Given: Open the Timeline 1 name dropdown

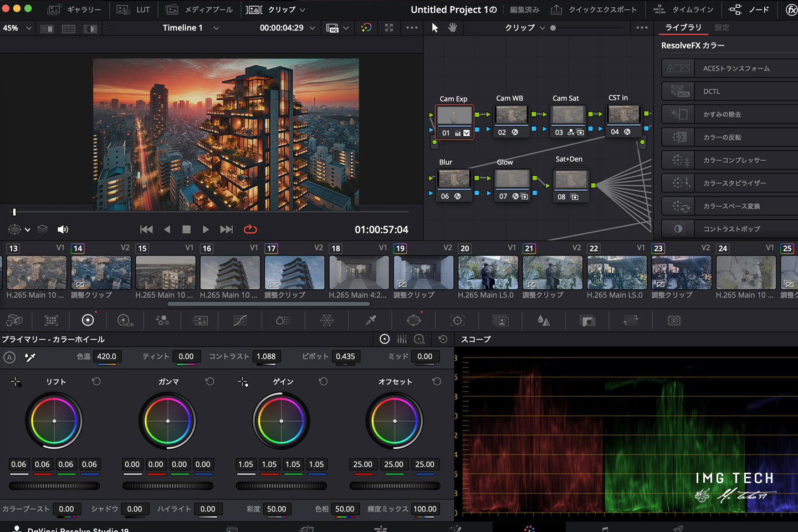Looking at the screenshot, I should coord(216,28).
